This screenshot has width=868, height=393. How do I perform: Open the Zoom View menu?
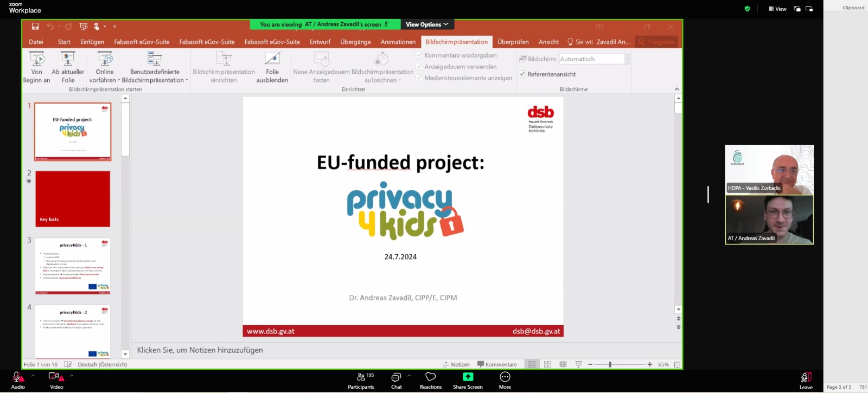(777, 9)
